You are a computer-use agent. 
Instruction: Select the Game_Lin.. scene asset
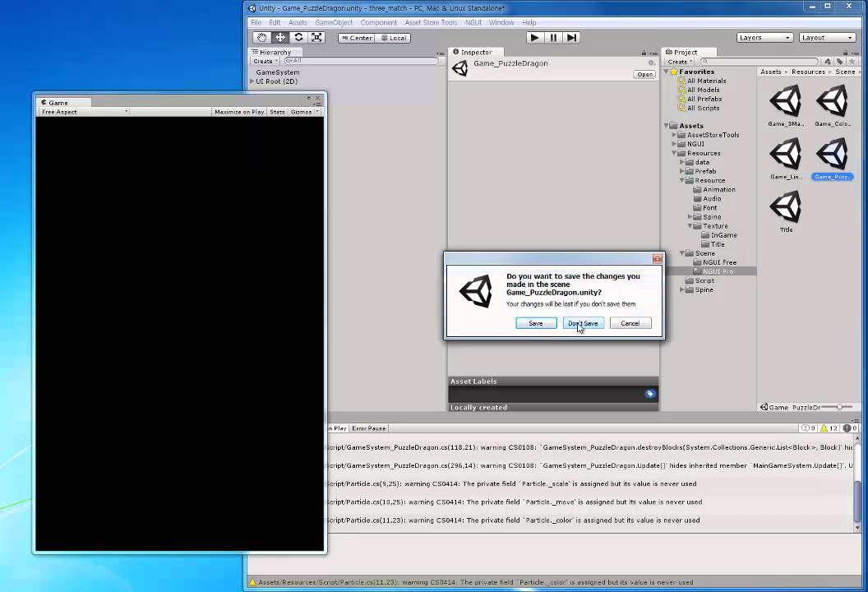[x=786, y=159]
